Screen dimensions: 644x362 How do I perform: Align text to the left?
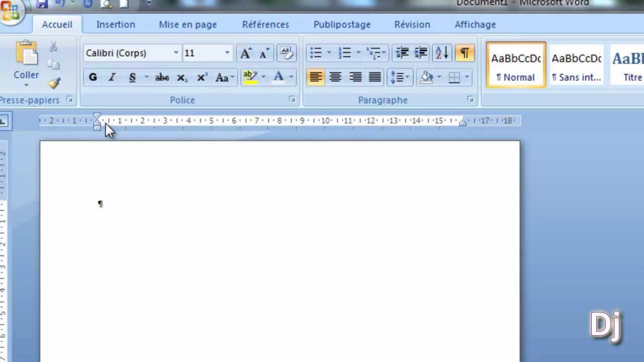316,77
